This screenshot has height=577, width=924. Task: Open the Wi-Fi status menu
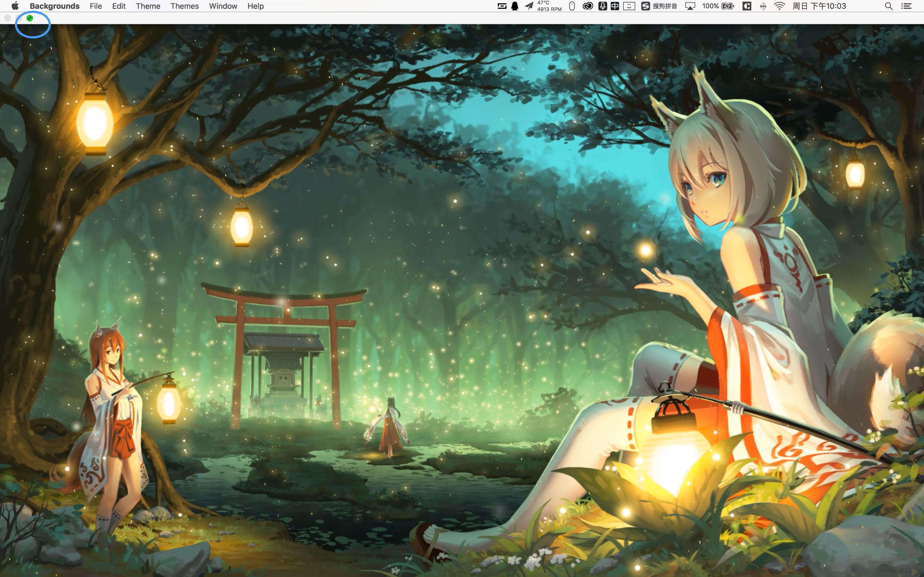(779, 6)
